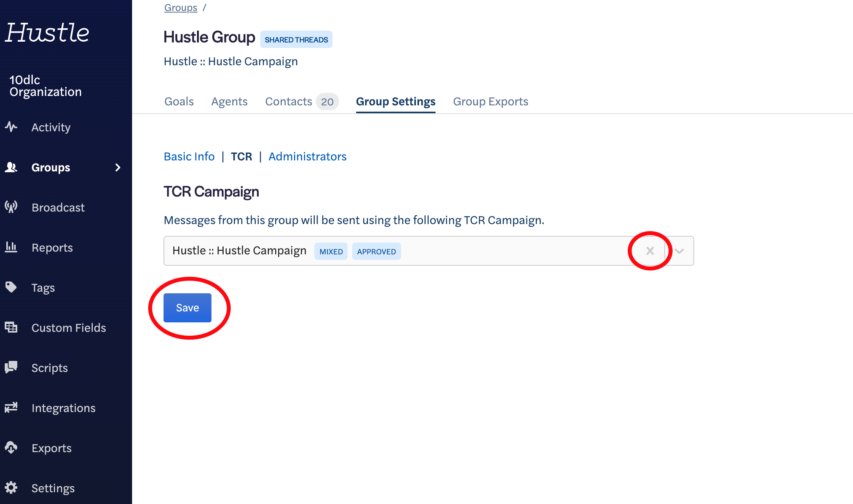Switch to the Agents tab
853x504 pixels.
tap(229, 101)
